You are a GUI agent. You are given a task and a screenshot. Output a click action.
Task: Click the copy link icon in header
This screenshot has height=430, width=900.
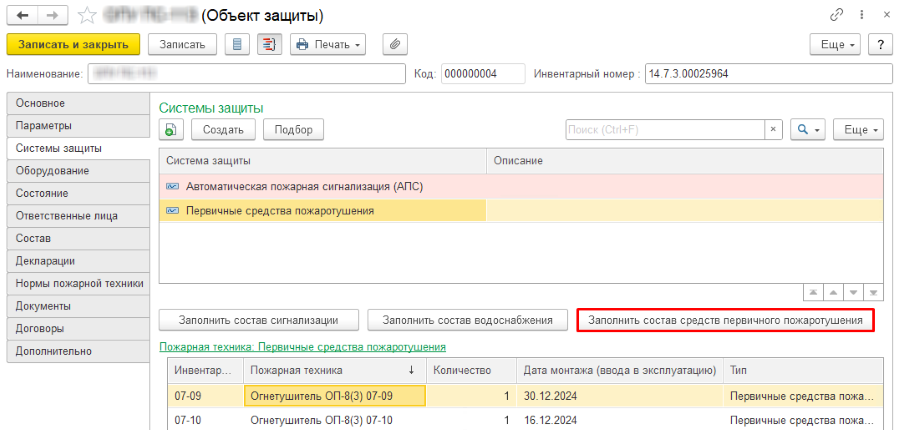(x=836, y=16)
